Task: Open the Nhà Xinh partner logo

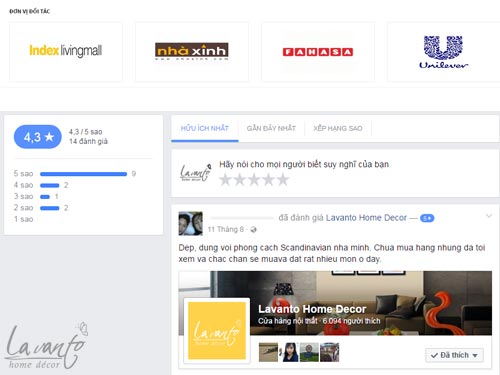Action: pos(192,51)
